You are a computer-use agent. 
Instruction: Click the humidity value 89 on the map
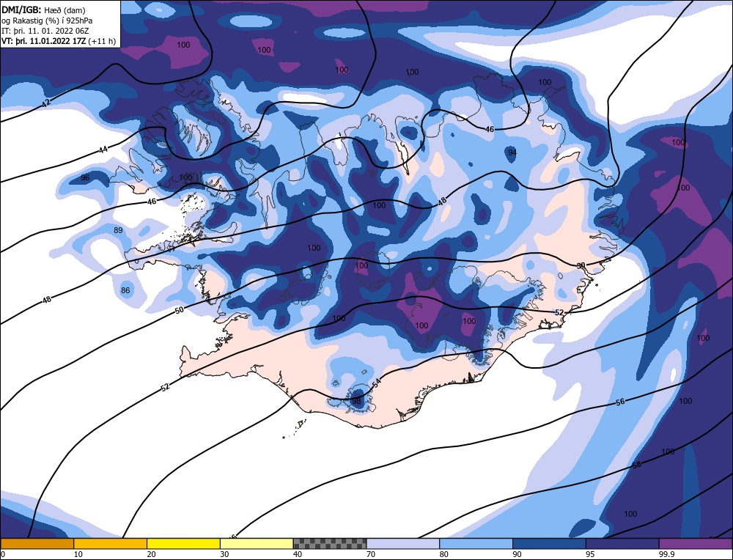coord(118,230)
